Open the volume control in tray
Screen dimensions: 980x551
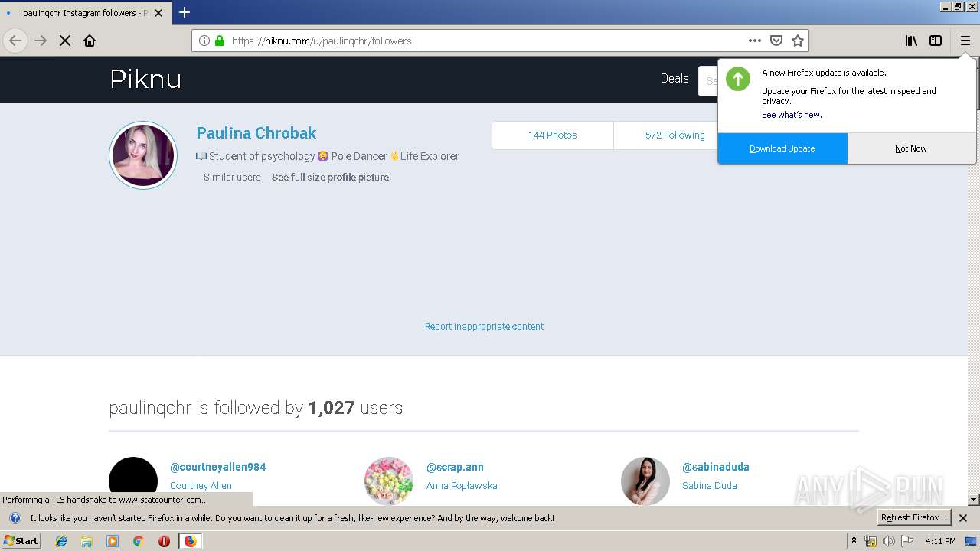(888, 541)
